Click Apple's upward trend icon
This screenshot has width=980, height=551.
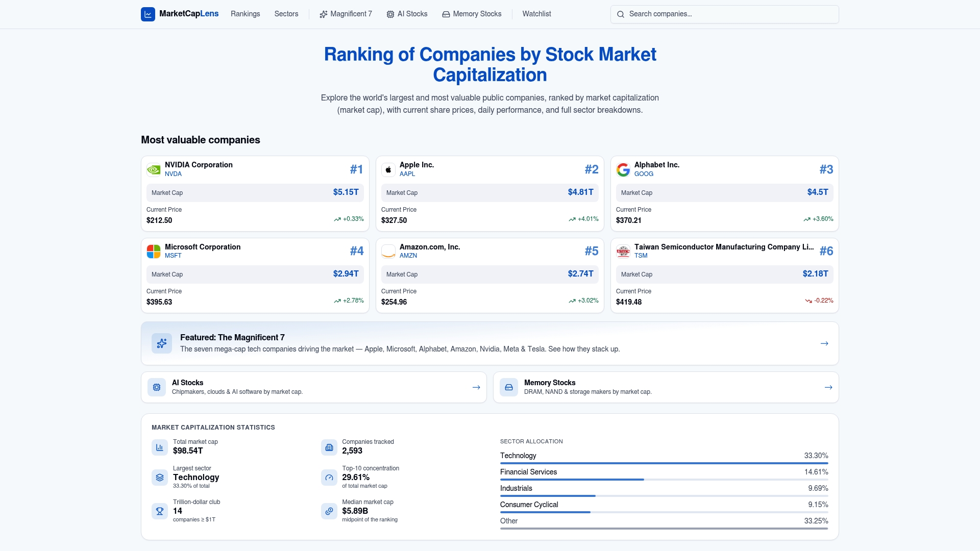click(572, 219)
